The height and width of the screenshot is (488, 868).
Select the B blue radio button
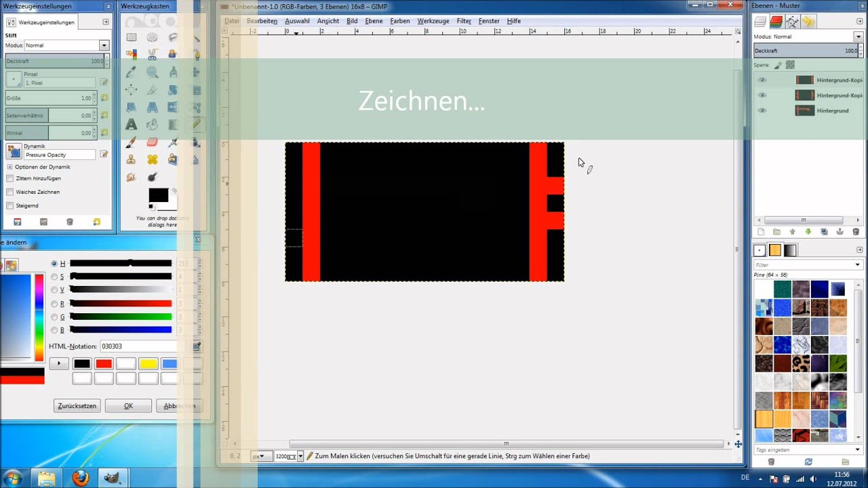tap(54, 330)
